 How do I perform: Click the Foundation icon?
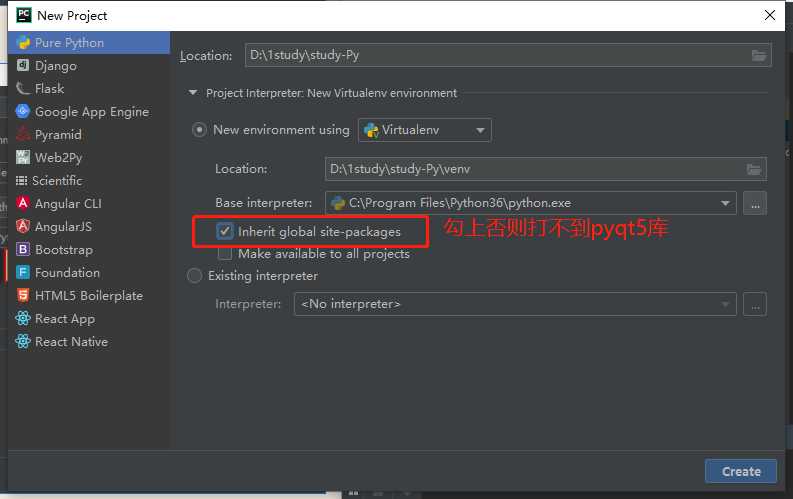point(23,273)
